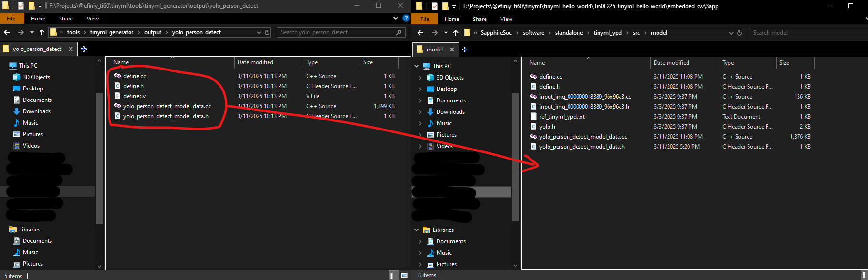Image resolution: width=868 pixels, height=280 pixels.
Task: Close the yolo_person_detect tab
Action: (x=70, y=49)
